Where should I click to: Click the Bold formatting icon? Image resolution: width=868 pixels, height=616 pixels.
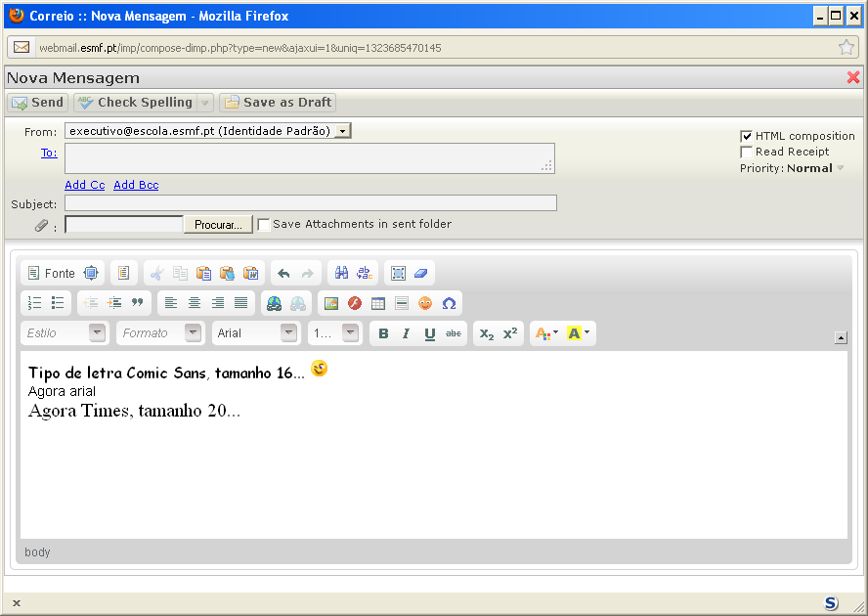383,333
